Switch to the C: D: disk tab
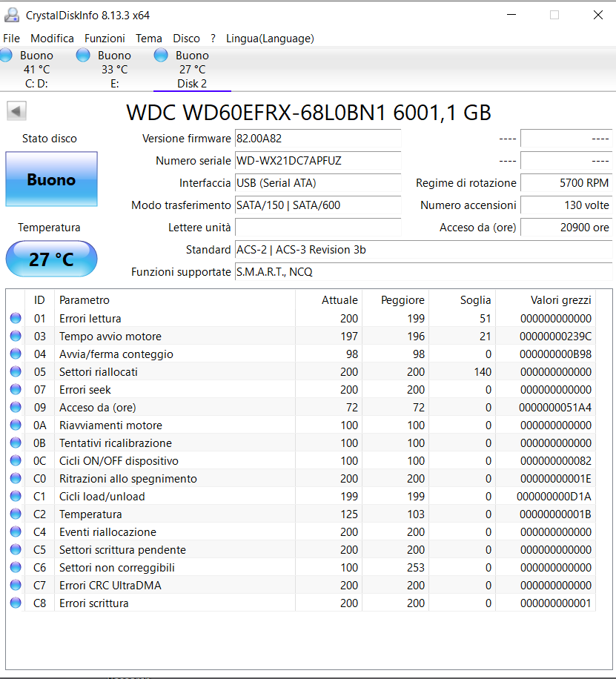Screen dimensions: 616x679 (x=36, y=69)
